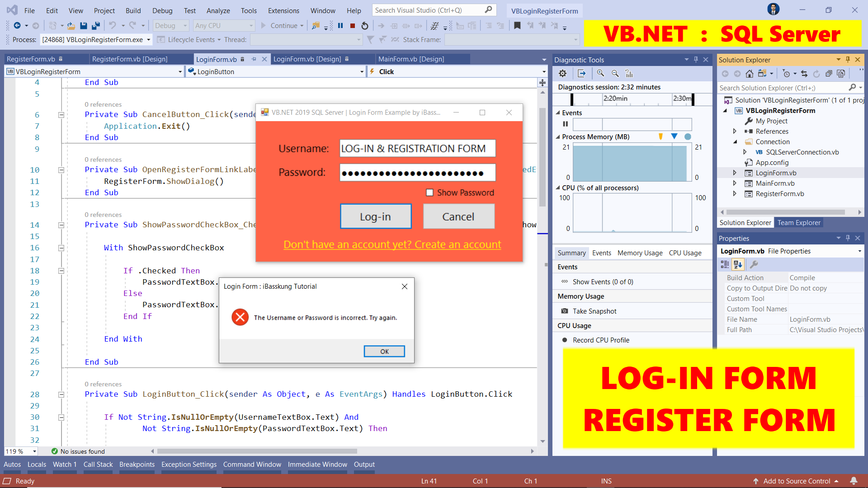Toggle the Record CPU Profile radio button
Screen dimensions: 868x488
coord(565,340)
